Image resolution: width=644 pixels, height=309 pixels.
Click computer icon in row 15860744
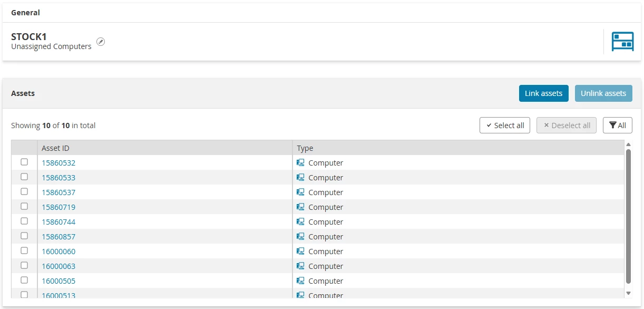[x=301, y=222]
